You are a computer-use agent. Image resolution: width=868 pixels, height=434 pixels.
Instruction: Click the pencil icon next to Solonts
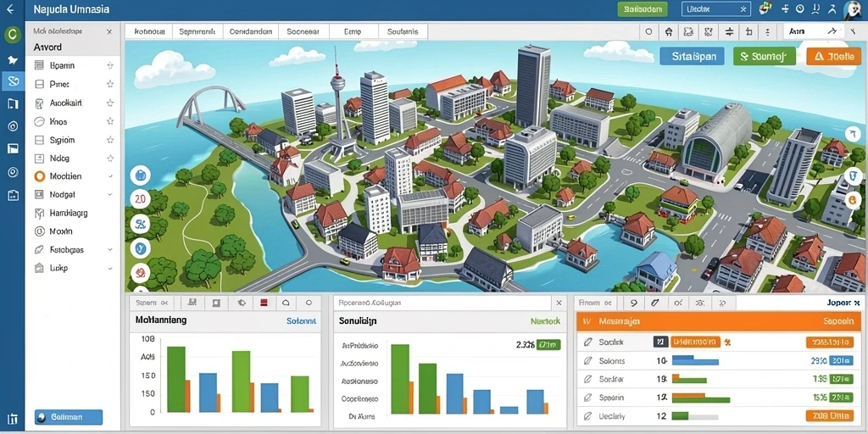[588, 361]
